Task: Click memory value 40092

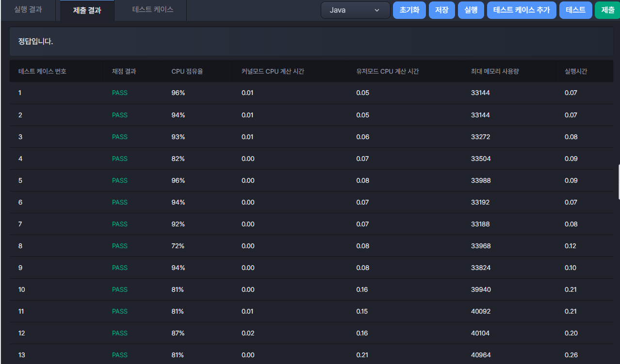Action: [481, 311]
